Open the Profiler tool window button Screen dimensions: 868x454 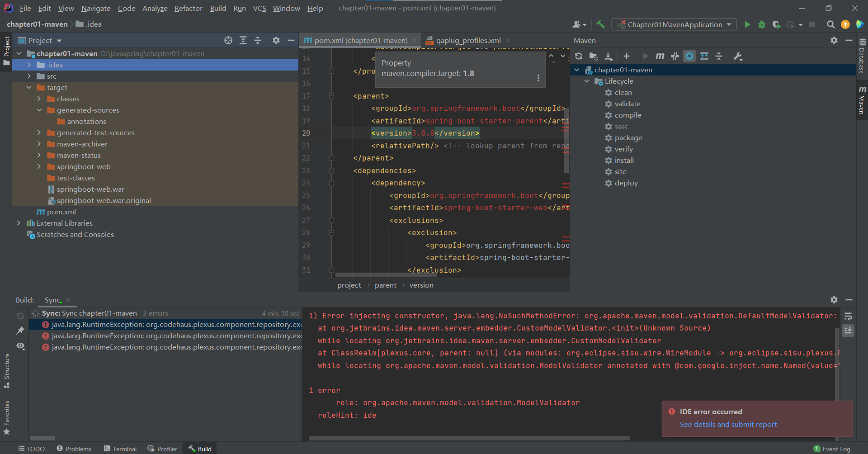(x=162, y=449)
